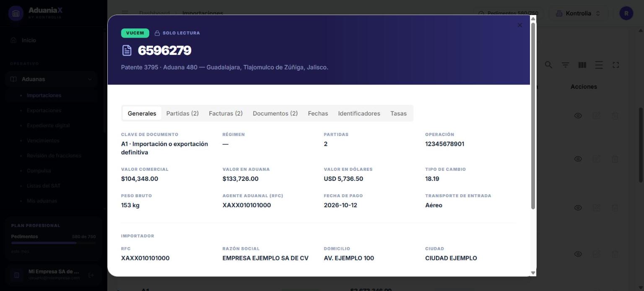Image resolution: width=644 pixels, height=291 pixels.
Task: Close the pedimento 6596279 detail dialog
Action: tap(520, 25)
